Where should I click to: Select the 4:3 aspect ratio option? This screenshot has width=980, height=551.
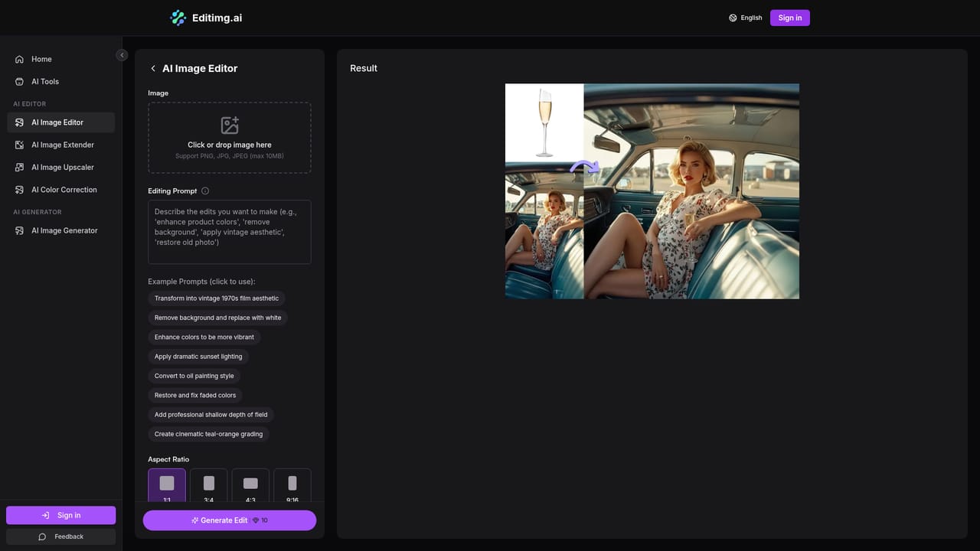tap(250, 486)
